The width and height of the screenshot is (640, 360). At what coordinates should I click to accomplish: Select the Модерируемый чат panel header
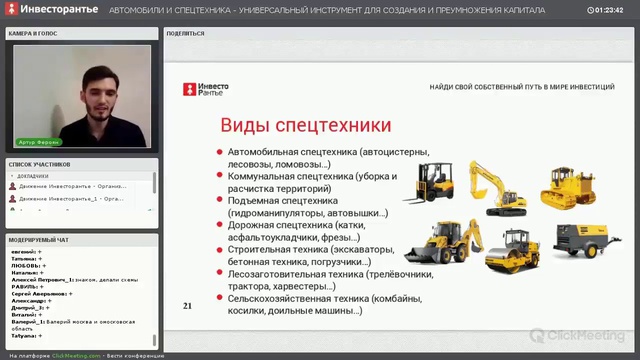coord(82,240)
